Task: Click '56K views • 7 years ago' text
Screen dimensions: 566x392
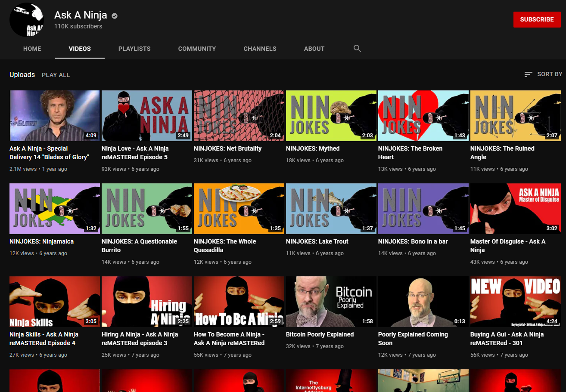Action: (x=499, y=355)
